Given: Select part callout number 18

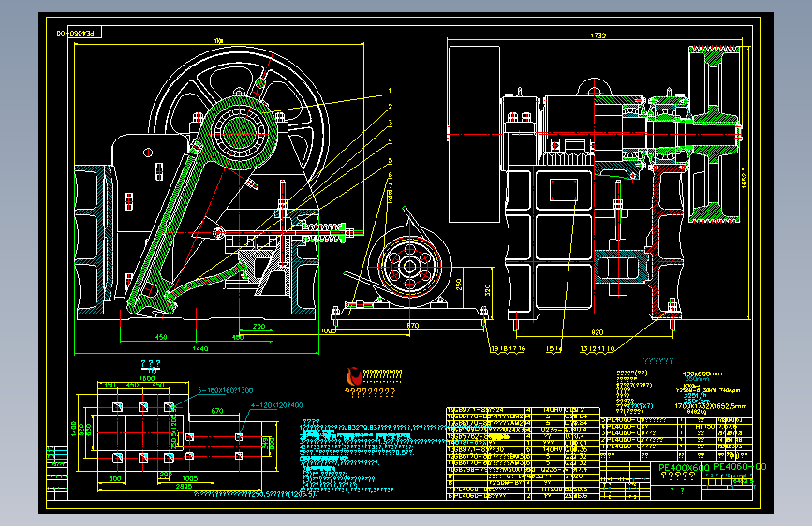Looking at the screenshot, I should (504, 349).
